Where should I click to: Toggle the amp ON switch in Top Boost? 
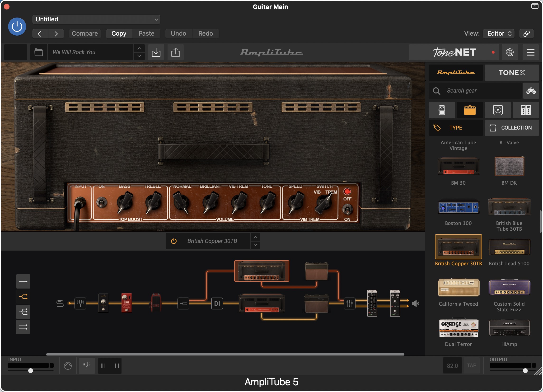[102, 202]
